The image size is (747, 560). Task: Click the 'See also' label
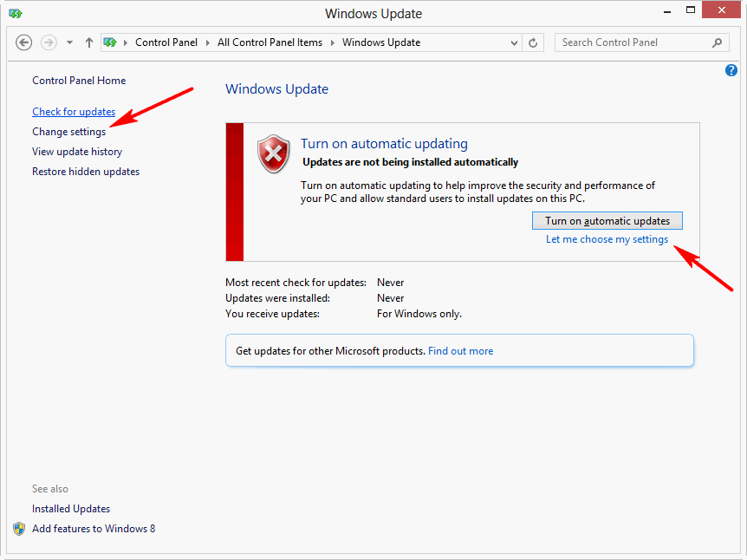(x=50, y=489)
